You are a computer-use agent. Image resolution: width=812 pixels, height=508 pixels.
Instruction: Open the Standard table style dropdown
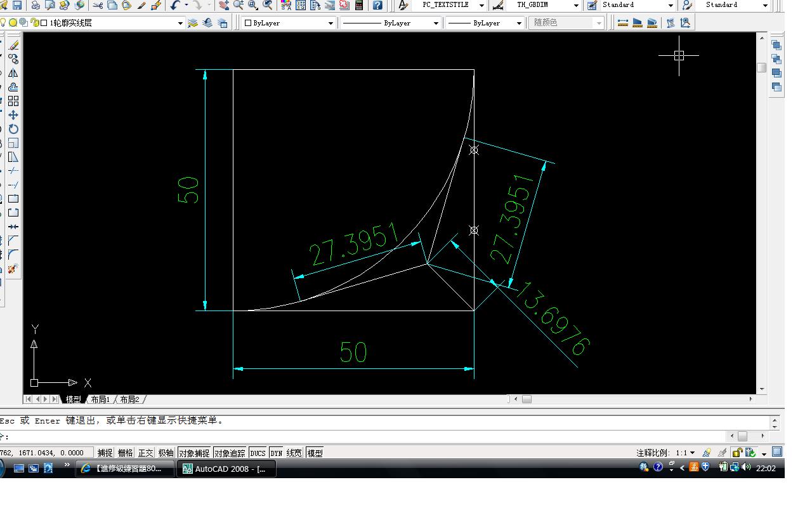(x=671, y=5)
